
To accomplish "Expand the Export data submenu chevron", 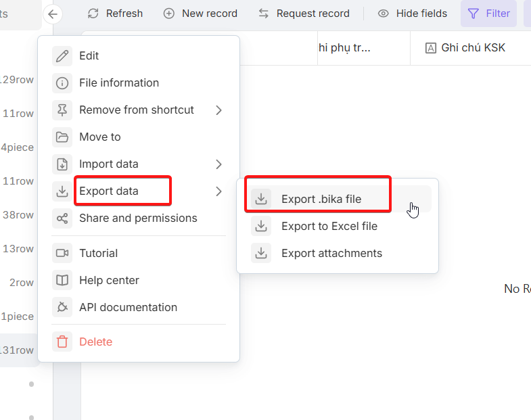I will click(218, 191).
